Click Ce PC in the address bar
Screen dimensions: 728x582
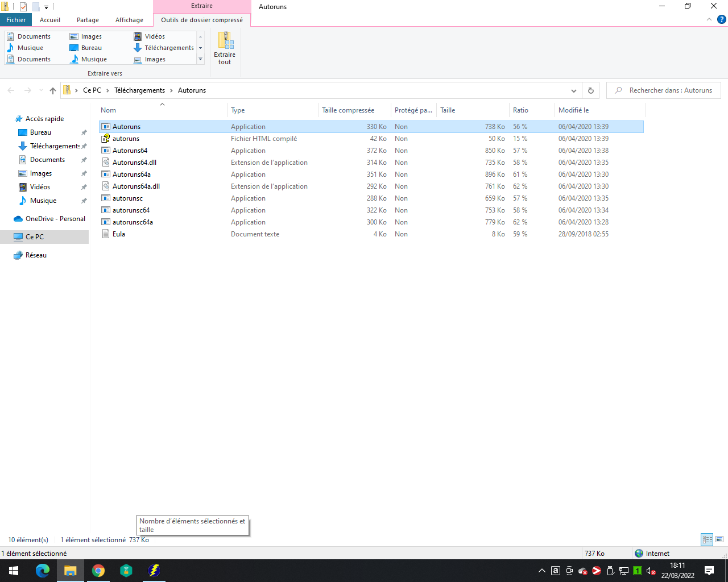point(92,90)
